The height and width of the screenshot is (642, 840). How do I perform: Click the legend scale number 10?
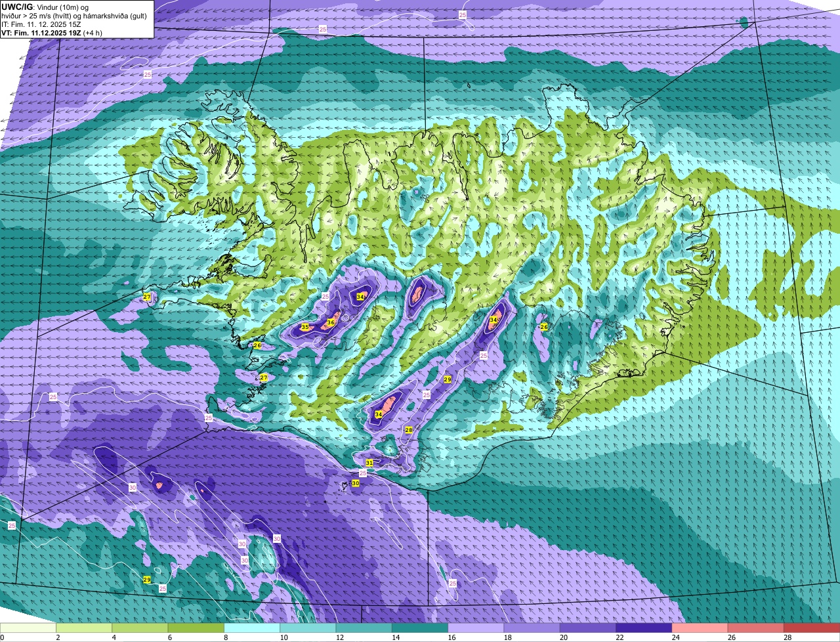coord(283,637)
